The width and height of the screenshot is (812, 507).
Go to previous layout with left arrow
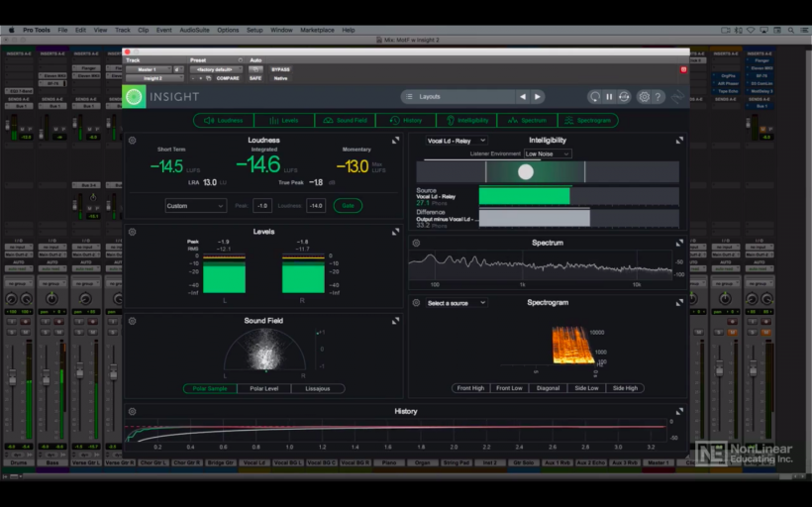point(523,97)
